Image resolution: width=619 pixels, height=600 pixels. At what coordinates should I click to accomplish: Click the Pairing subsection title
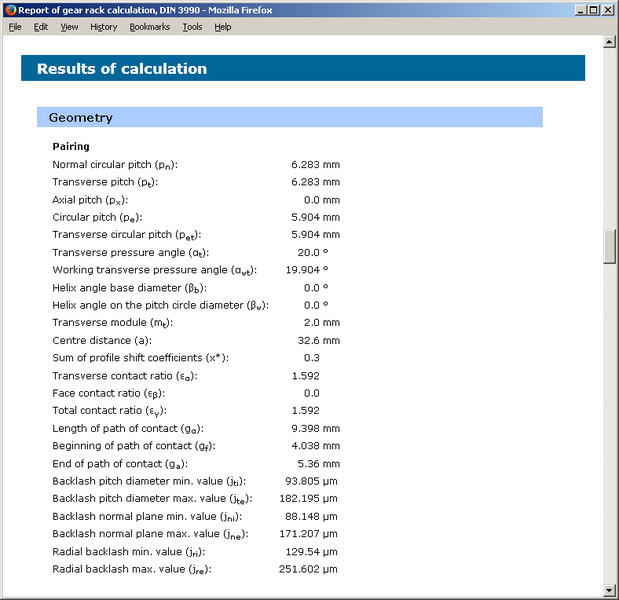coord(71,146)
